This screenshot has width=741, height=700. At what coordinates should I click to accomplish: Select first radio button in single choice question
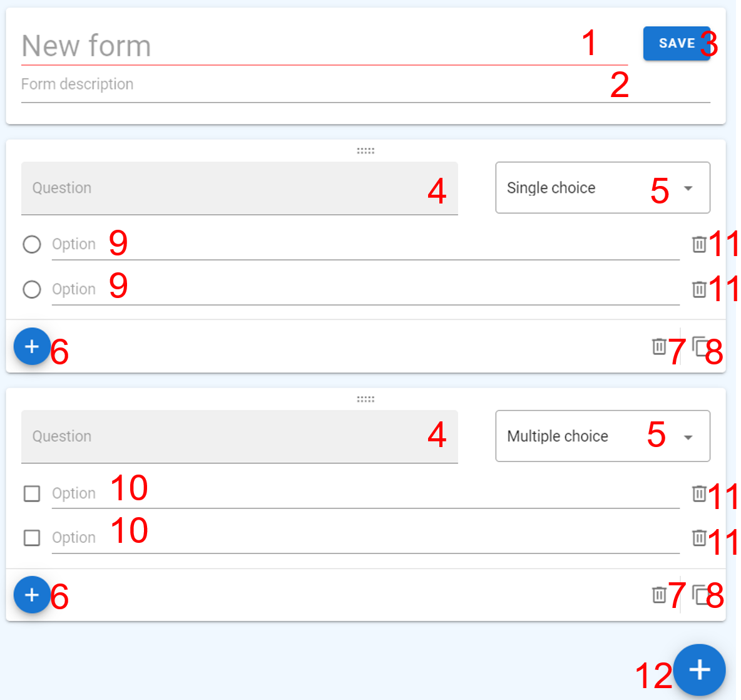tap(32, 244)
